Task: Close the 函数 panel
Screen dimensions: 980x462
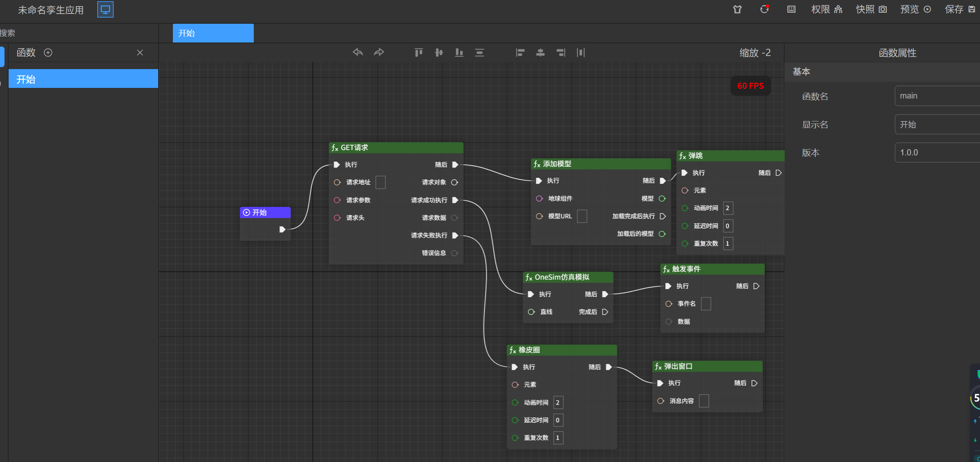Action: (140, 53)
